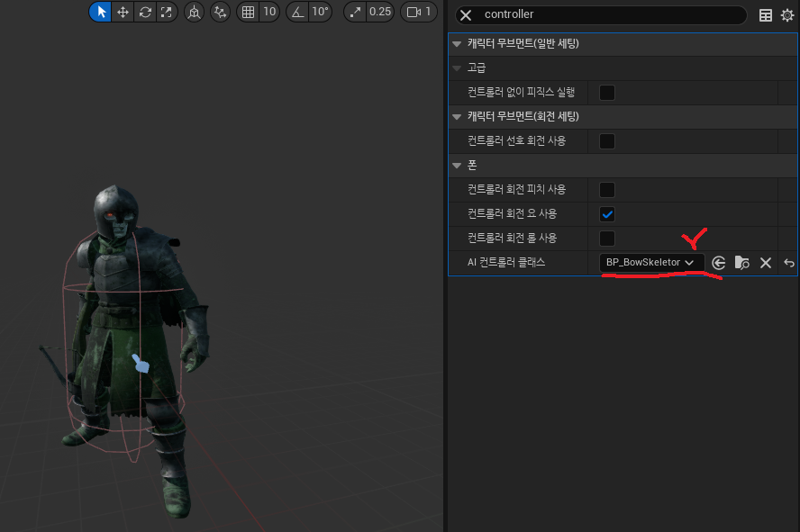Open scale snap value 0.25
The image size is (800, 532).
coord(380,12)
